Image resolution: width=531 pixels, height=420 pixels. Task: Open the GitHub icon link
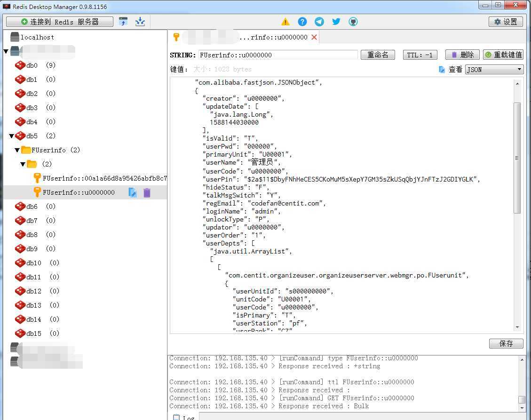(x=353, y=22)
